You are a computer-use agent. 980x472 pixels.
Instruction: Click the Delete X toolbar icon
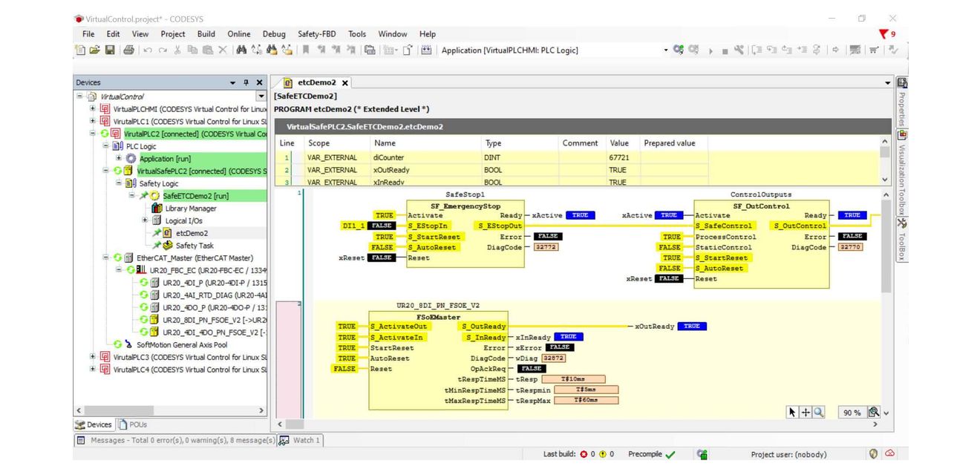coord(223,50)
